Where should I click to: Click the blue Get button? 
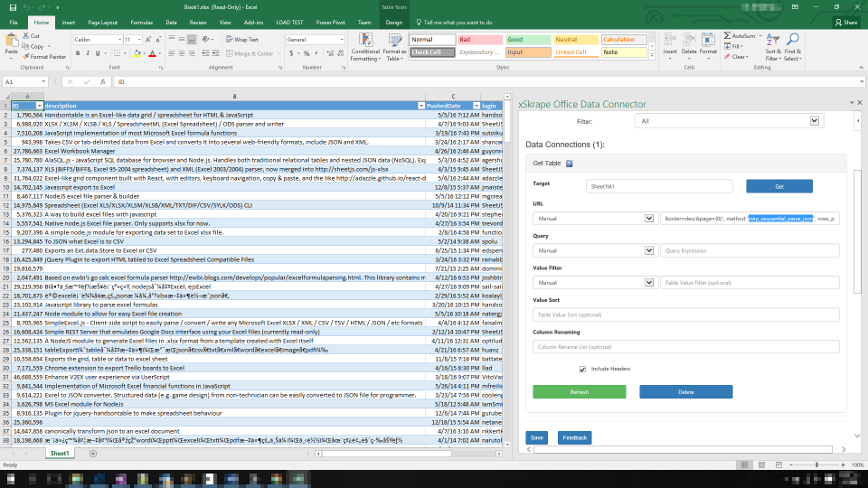[x=778, y=186]
